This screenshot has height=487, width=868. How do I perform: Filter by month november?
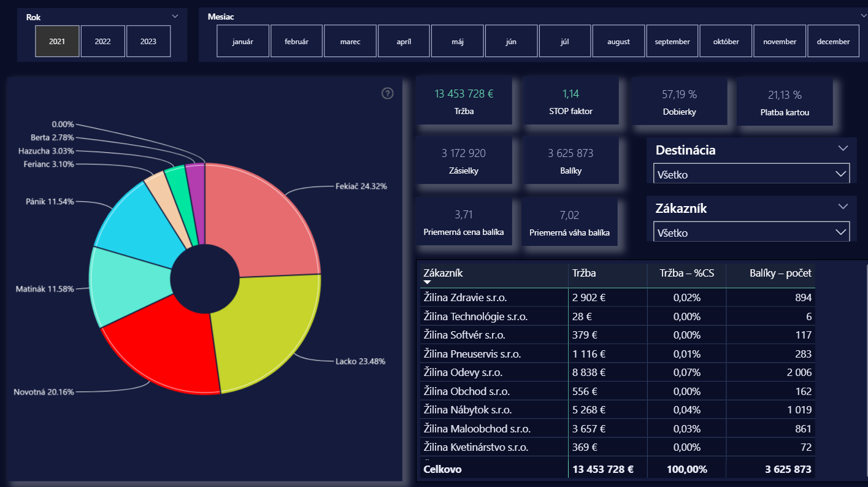click(x=780, y=42)
